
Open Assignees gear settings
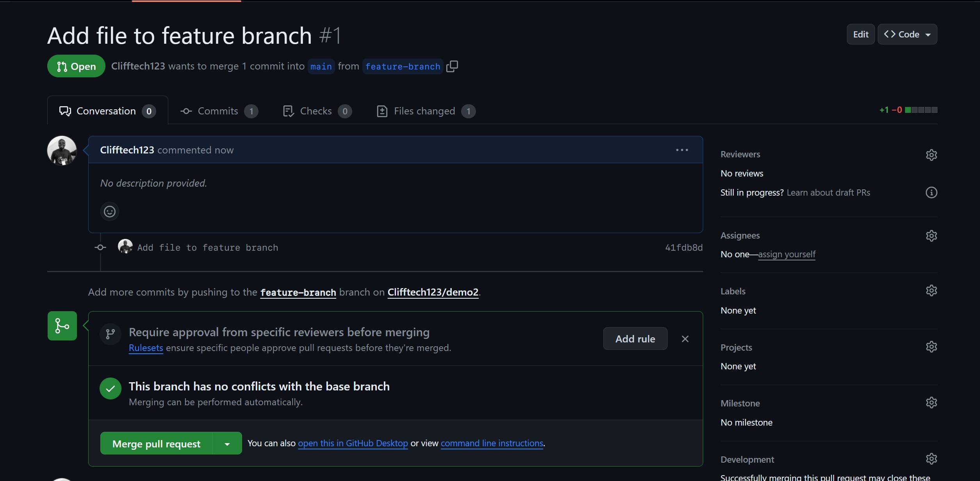(931, 236)
